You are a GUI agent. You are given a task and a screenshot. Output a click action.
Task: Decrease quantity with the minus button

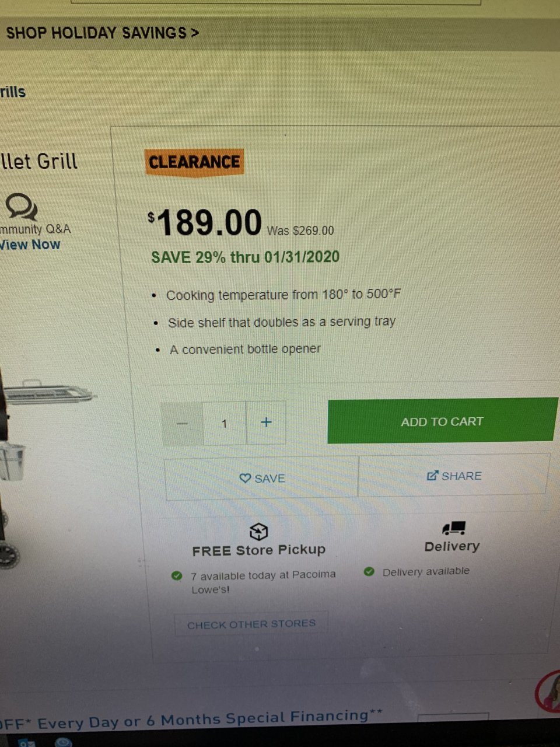[x=183, y=424]
